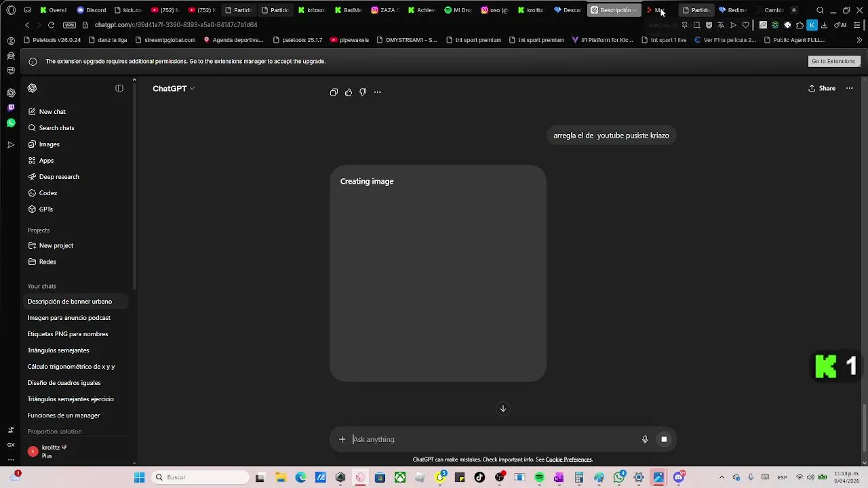Open the Agenda deportiva bookmark
Image resolution: width=868 pixels, height=488 pixels.
(x=233, y=40)
